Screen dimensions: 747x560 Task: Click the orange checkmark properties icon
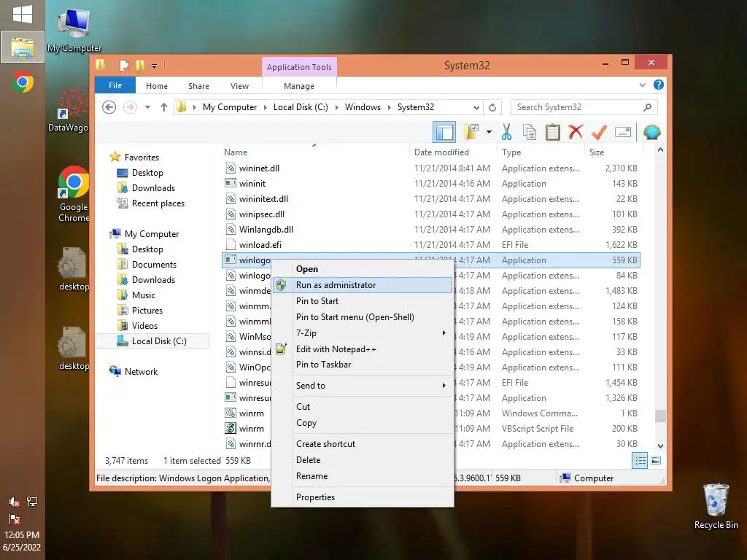tap(599, 133)
